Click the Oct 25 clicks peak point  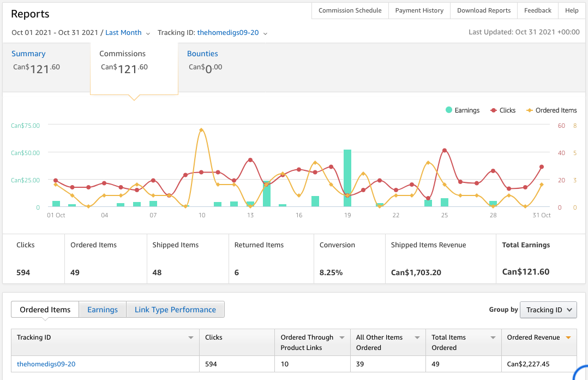445,150
